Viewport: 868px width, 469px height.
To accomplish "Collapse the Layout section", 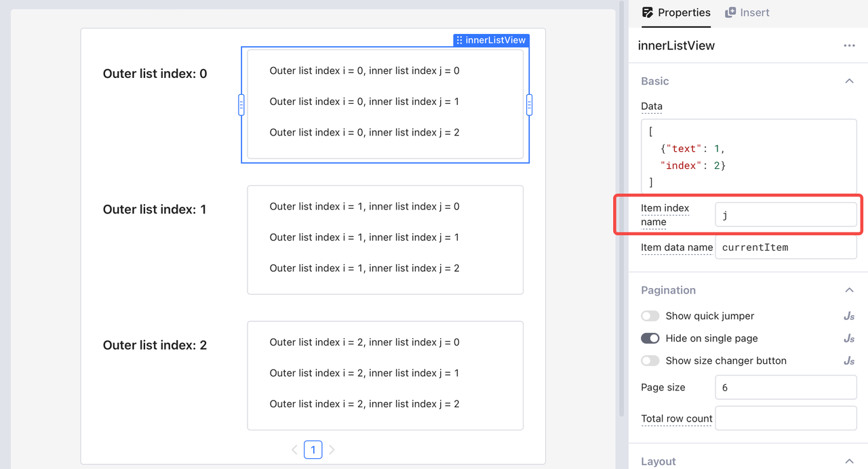I will pyautogui.click(x=849, y=461).
